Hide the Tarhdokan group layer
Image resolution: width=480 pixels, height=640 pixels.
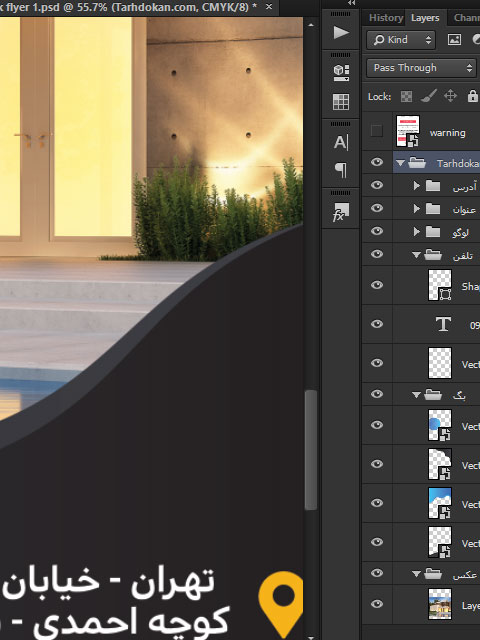point(377,162)
